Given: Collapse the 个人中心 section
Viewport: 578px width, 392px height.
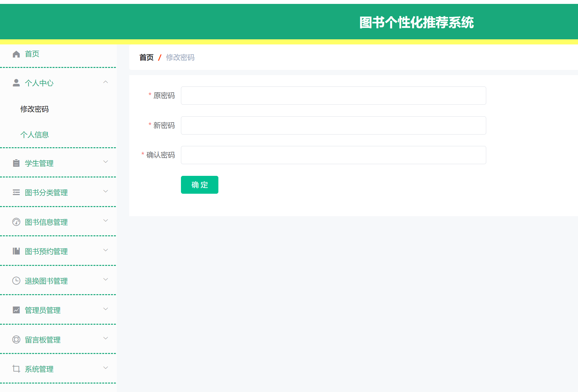Looking at the screenshot, I should [105, 82].
